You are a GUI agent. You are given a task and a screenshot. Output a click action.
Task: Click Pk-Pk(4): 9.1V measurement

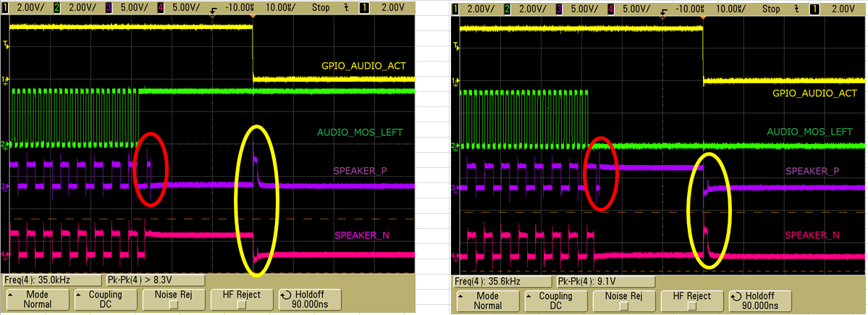[604, 281]
